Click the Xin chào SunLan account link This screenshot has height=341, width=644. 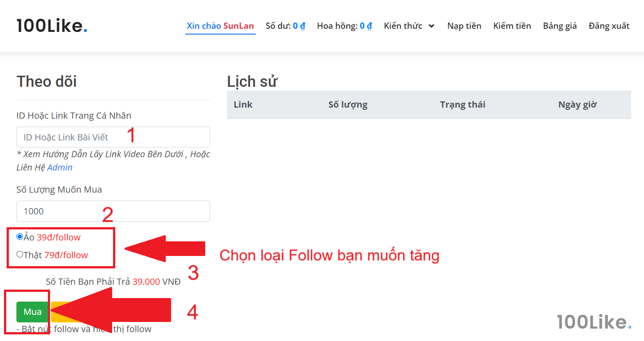coord(220,26)
